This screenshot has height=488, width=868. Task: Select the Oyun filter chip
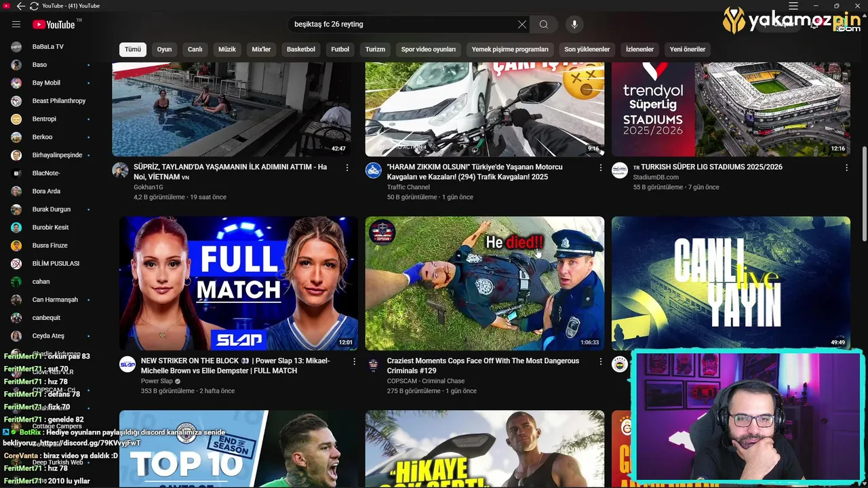coord(164,49)
